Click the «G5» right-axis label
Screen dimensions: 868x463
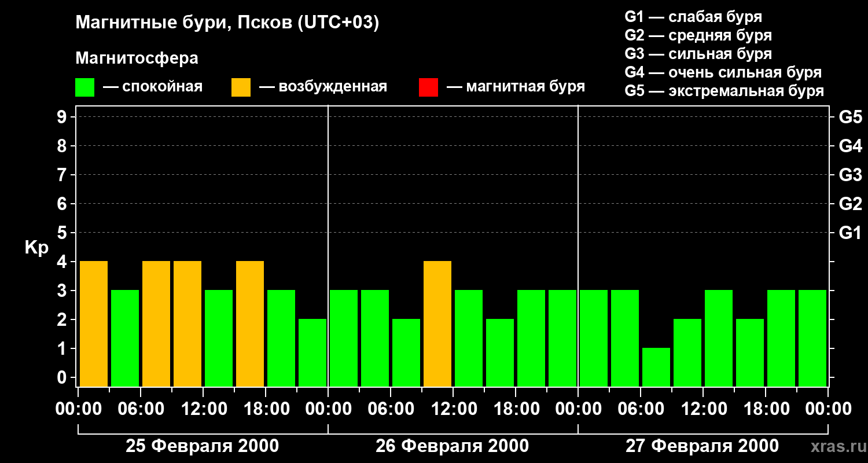(x=851, y=117)
